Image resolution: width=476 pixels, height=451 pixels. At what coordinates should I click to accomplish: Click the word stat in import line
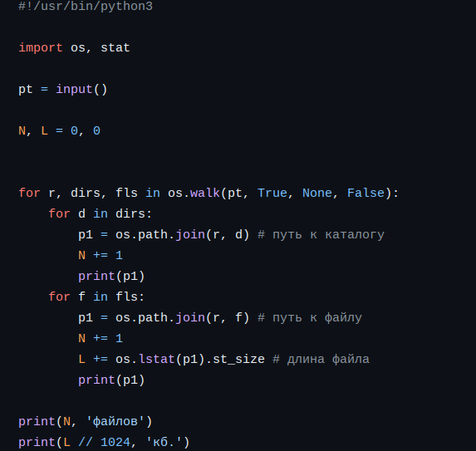pyautogui.click(x=115, y=47)
